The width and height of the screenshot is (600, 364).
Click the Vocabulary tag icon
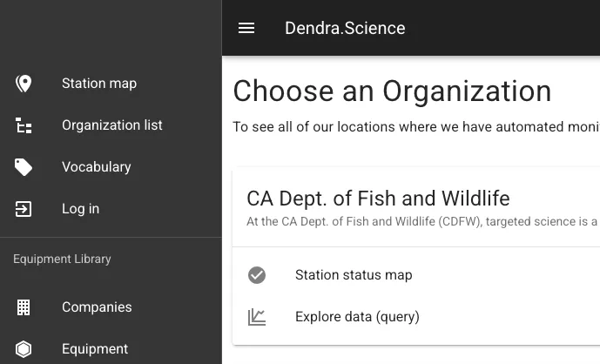pos(24,167)
